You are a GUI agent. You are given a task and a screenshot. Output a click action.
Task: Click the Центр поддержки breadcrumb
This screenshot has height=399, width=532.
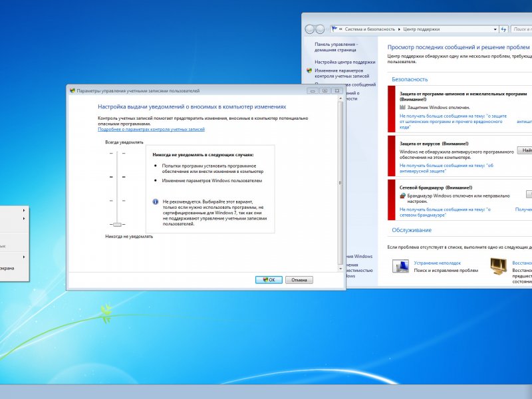(422, 29)
